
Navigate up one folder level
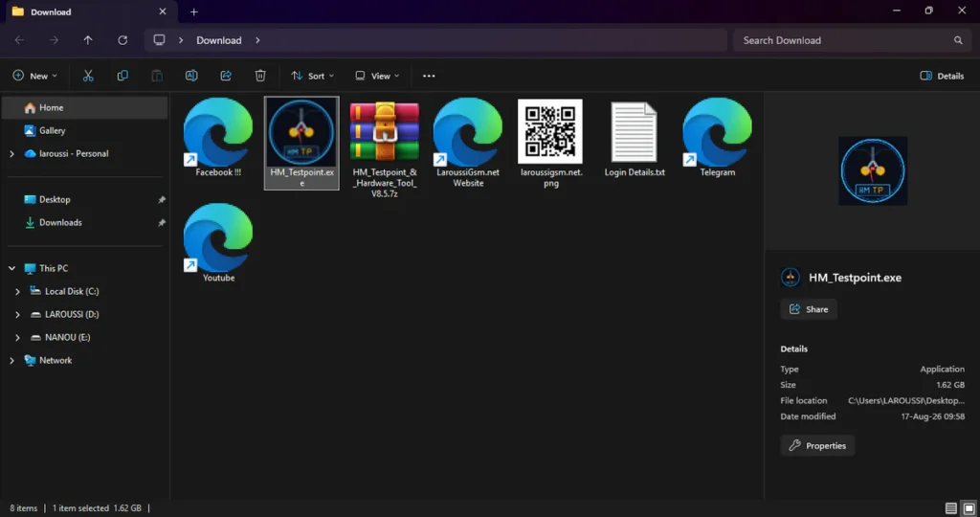(x=88, y=40)
